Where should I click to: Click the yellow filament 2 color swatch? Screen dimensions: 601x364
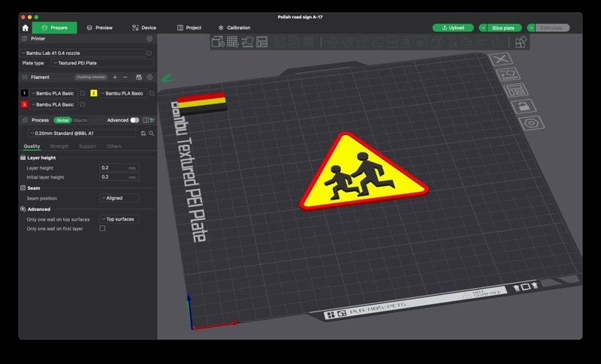point(94,93)
